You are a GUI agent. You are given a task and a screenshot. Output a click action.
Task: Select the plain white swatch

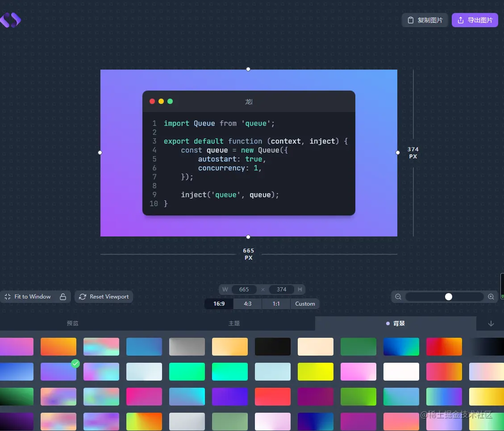401,372
